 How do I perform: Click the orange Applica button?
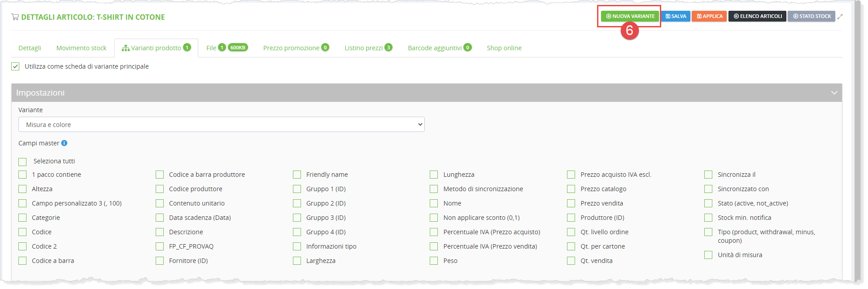click(709, 16)
